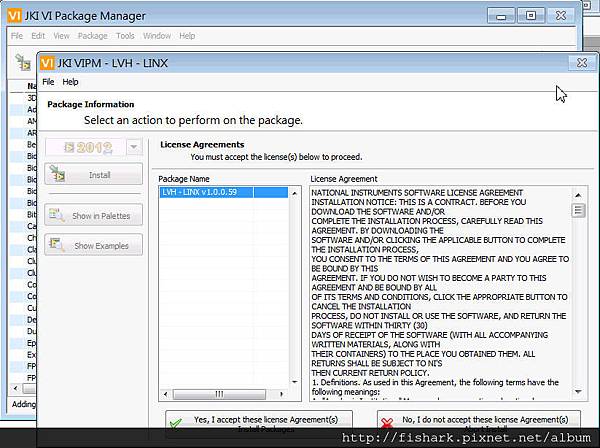Open Help menu in JKI VIPM LVH-LINX dialog

coord(70,82)
